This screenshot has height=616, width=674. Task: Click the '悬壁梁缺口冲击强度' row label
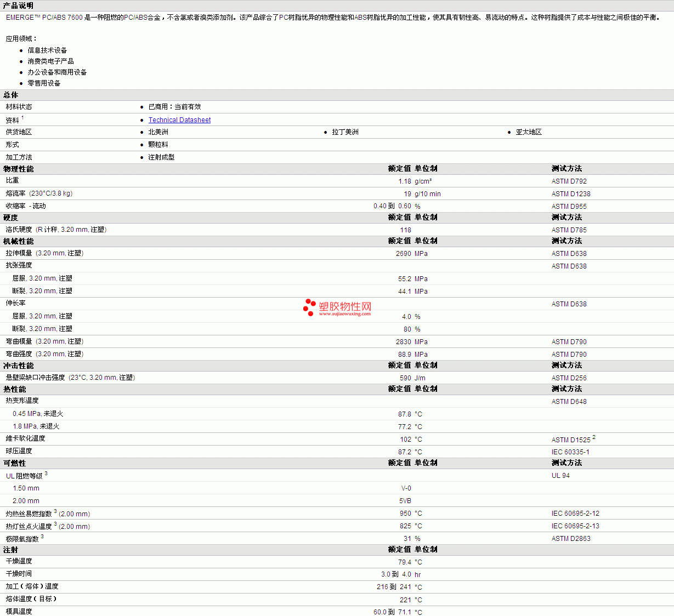[x=70, y=378]
